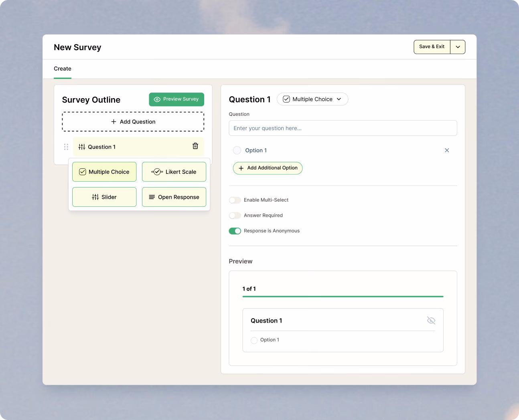Click the sliders icon on the Question 1 row
The image size is (519, 420).
[82, 147]
